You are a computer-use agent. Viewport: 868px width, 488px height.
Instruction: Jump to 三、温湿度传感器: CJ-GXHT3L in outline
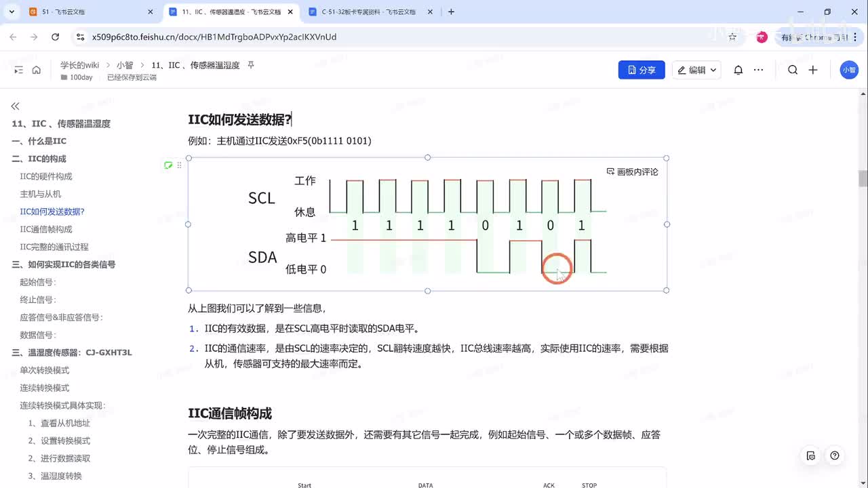[x=72, y=352]
